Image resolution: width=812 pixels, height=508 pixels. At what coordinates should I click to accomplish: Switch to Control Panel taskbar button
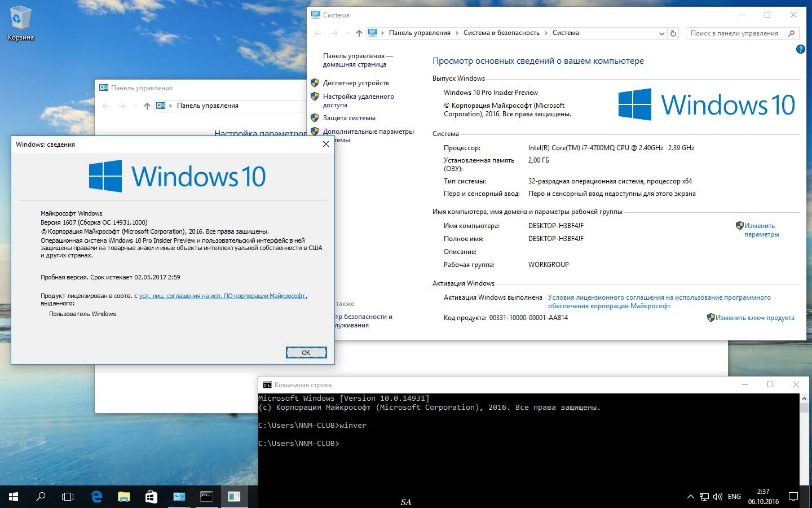coord(179,497)
